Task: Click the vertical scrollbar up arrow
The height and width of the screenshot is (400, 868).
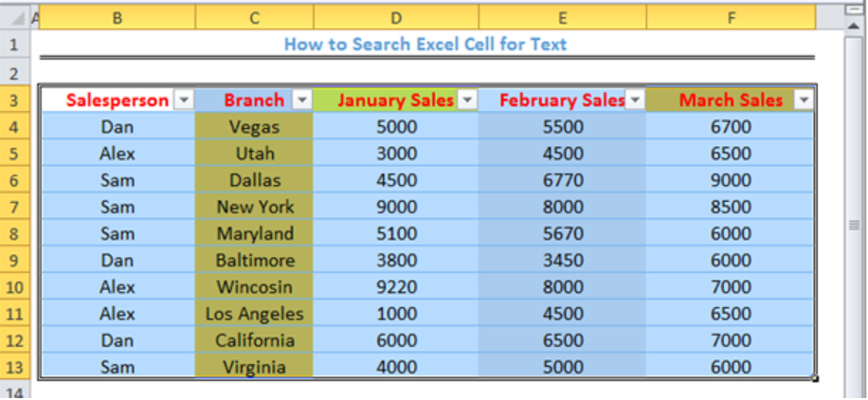Action: [x=854, y=24]
